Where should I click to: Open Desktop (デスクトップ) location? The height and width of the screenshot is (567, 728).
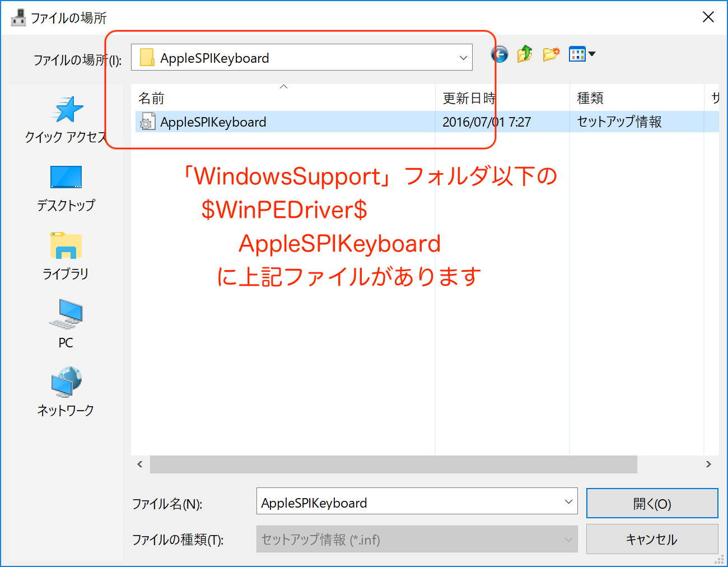click(66, 189)
